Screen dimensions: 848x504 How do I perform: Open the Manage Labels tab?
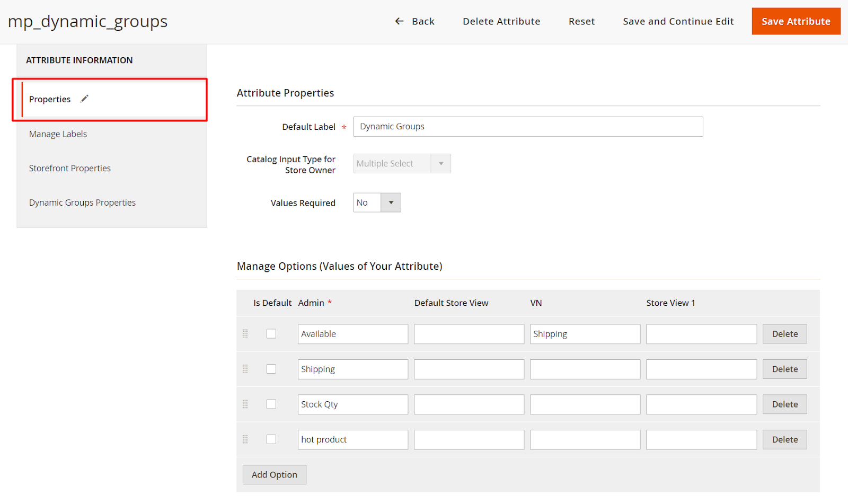58,134
